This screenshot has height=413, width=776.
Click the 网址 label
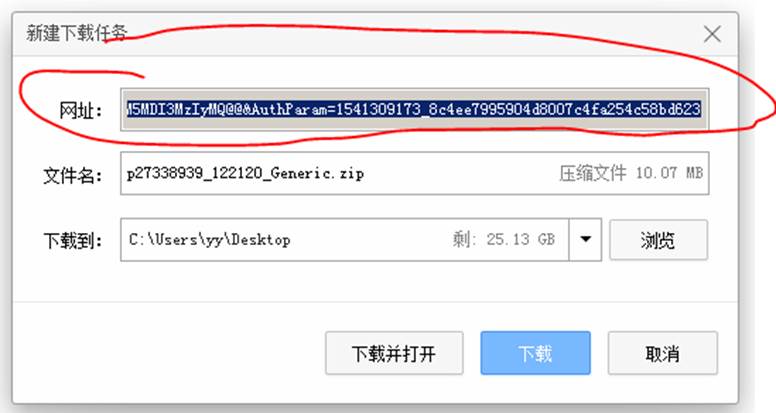coord(80,110)
